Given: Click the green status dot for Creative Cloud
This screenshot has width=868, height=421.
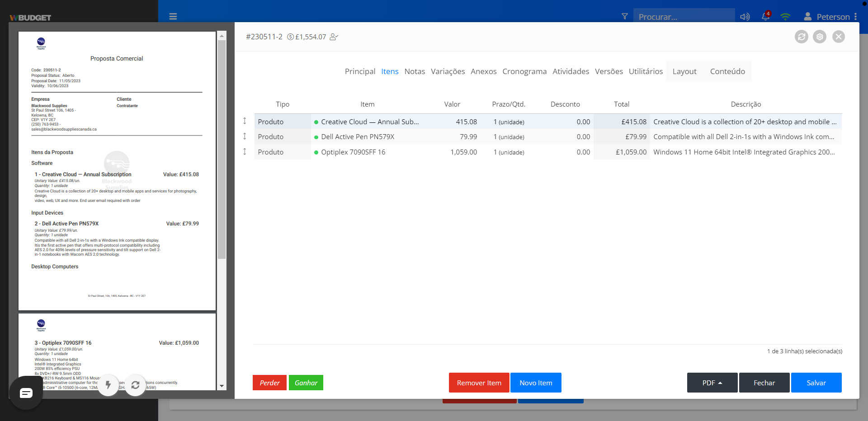Looking at the screenshot, I should tap(316, 122).
